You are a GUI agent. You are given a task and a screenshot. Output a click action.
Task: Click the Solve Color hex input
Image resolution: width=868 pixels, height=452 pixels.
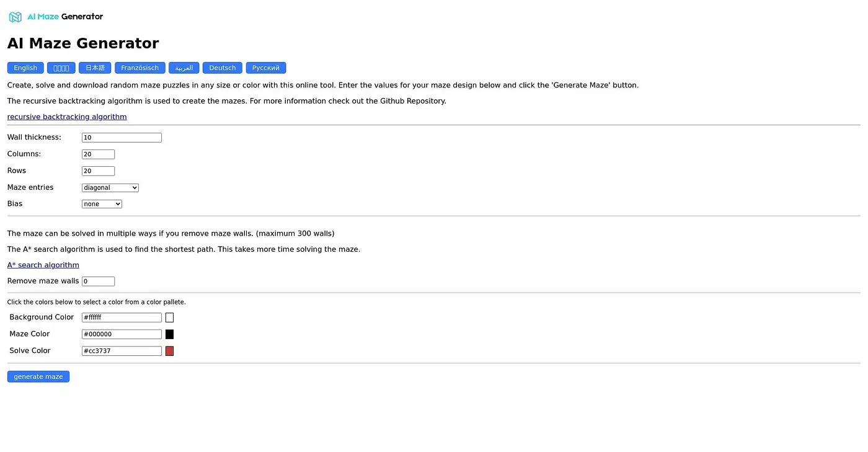(122, 351)
